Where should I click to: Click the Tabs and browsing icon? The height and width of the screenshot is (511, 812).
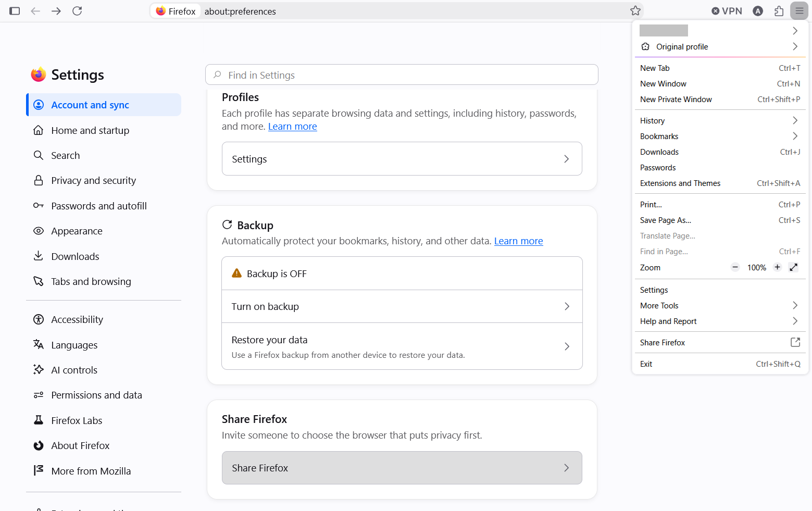pyautogui.click(x=39, y=281)
